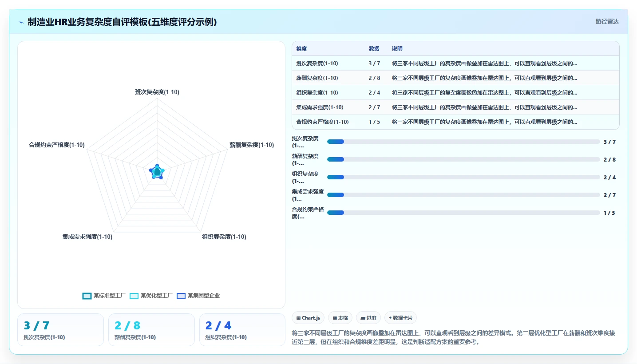Click the 2 / 7 value beside progress bar

coord(609,195)
